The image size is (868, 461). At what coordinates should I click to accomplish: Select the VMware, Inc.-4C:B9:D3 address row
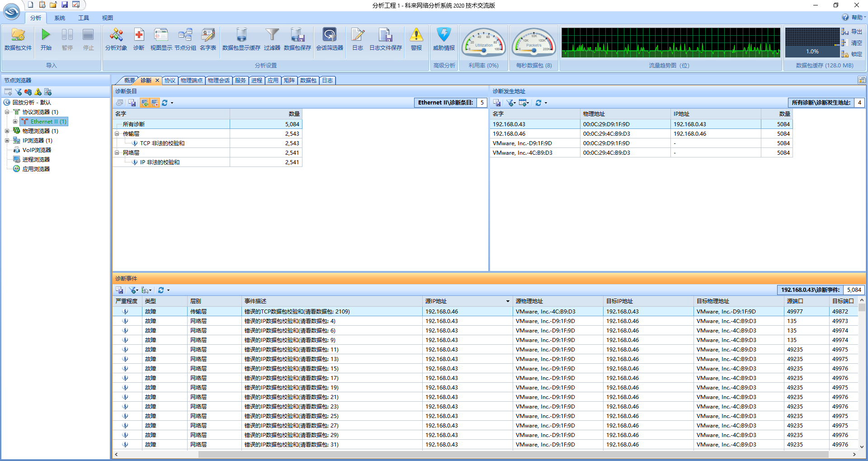coord(641,152)
